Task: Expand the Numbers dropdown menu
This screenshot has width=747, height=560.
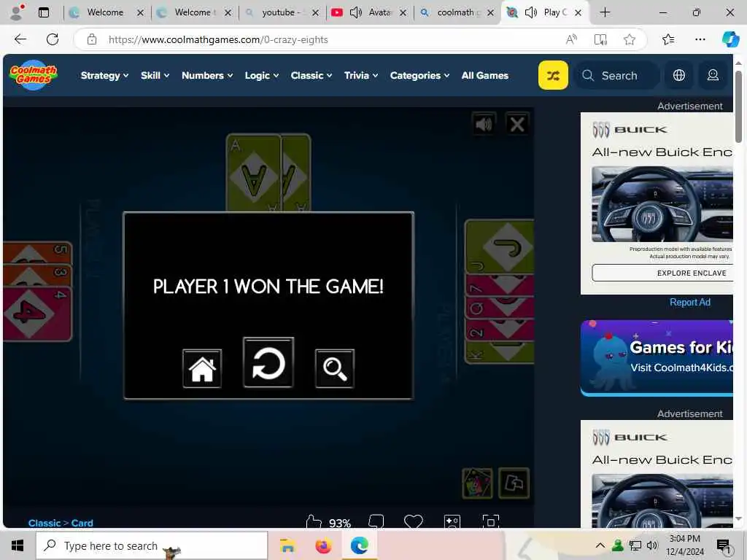Action: pos(207,75)
